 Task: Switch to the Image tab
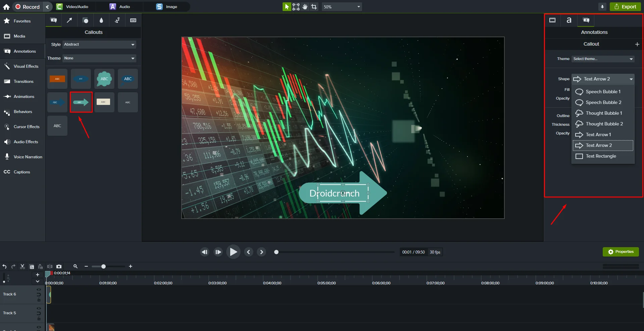(167, 7)
